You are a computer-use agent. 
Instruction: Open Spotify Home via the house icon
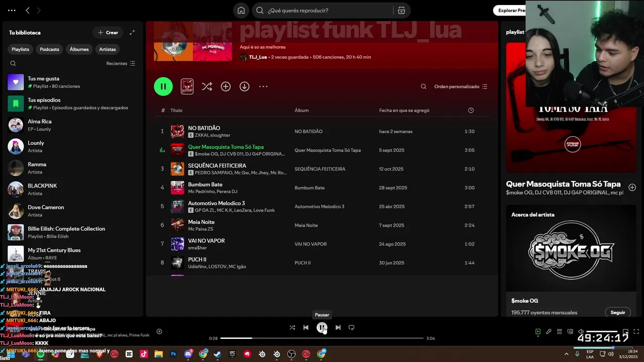[241, 11]
